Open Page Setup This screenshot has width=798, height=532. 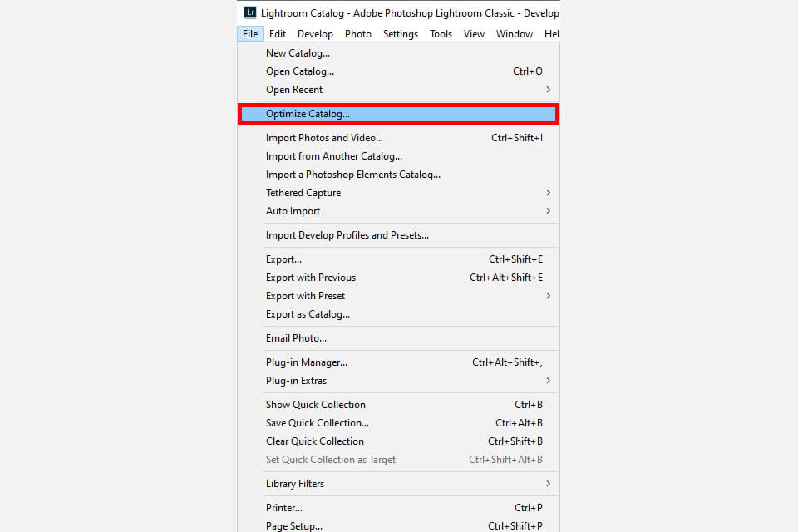[x=295, y=525]
